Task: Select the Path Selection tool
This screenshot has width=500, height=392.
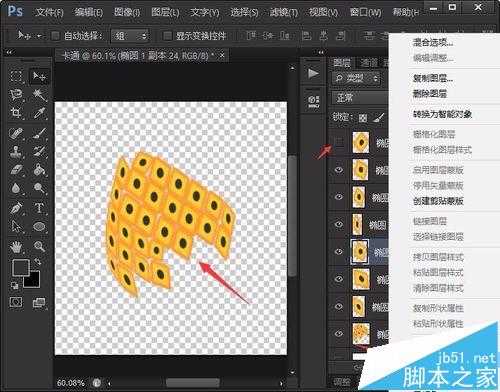Action: pos(16,227)
